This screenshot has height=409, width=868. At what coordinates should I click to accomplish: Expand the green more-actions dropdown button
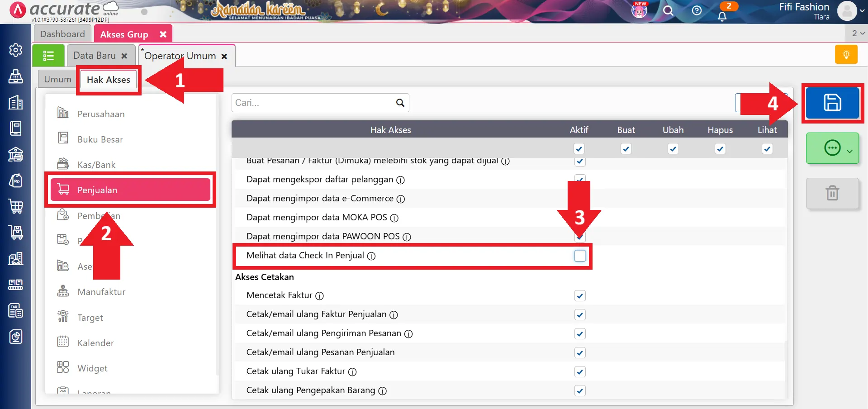tap(832, 148)
